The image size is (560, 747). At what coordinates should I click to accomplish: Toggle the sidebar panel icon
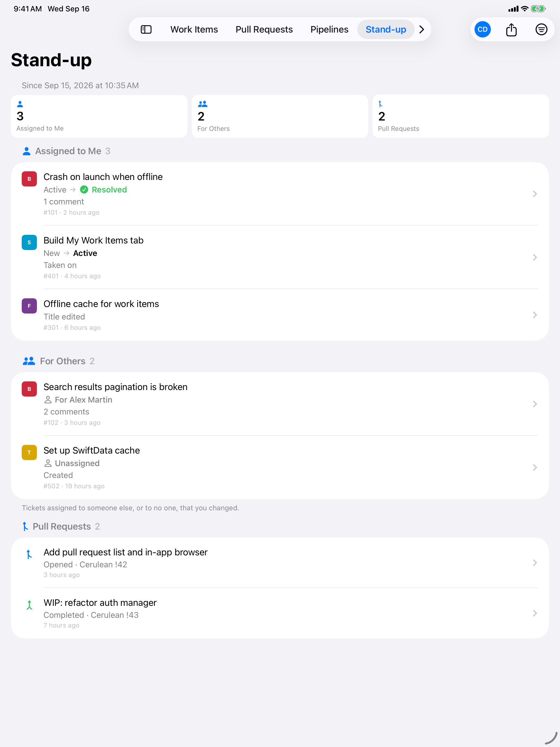146,29
